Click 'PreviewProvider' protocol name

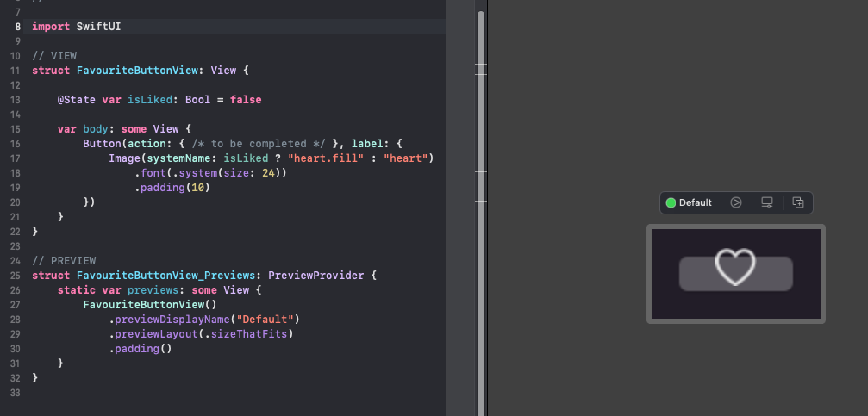pyautogui.click(x=316, y=276)
